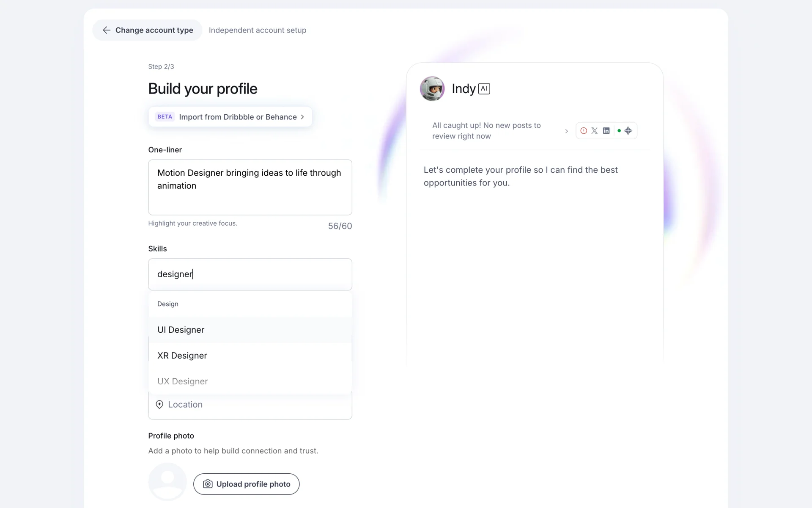Image resolution: width=812 pixels, height=508 pixels.
Task: Click the four-point sparkle star icon
Action: [x=628, y=131]
